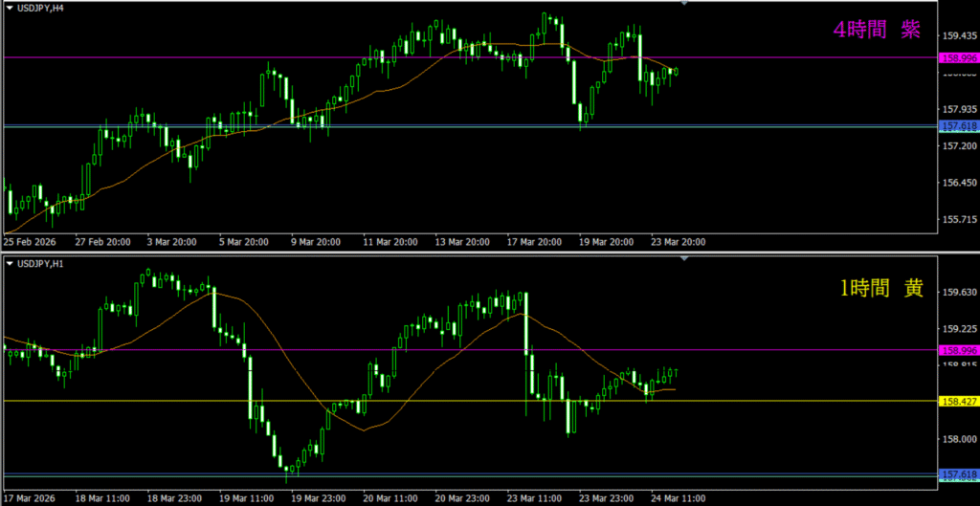The image size is (980, 506).
Task: Click the magenta 158.996 price tag on H4 chart
Action: tap(958, 57)
